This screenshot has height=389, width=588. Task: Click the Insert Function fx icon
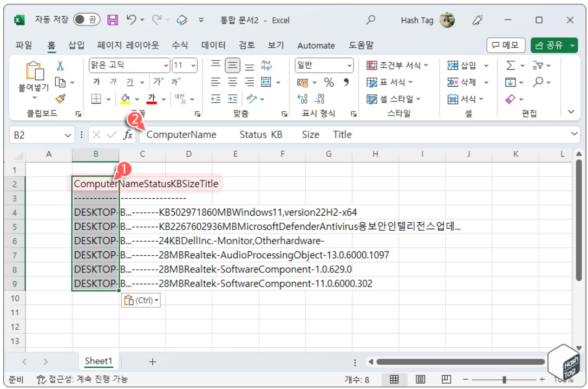(x=128, y=135)
